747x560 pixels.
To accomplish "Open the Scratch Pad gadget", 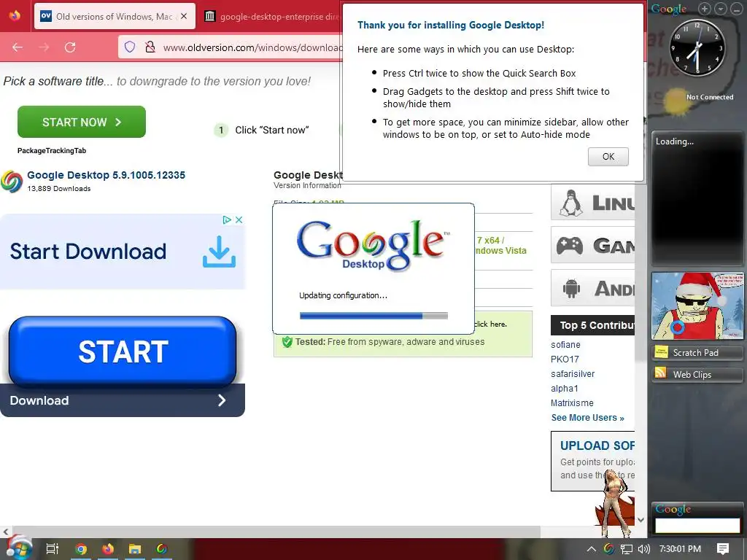I will click(x=697, y=352).
